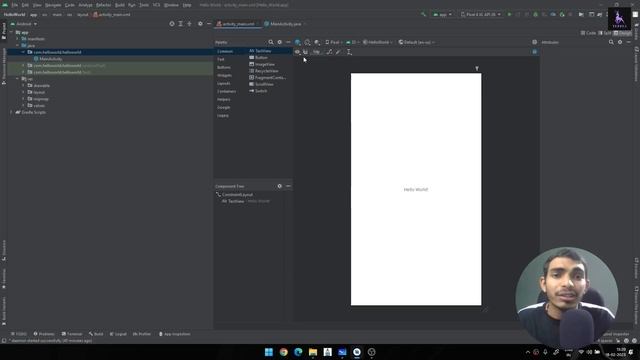Open the Default (en-us) locale dropdown
640x360 pixels.
pyautogui.click(x=416, y=42)
